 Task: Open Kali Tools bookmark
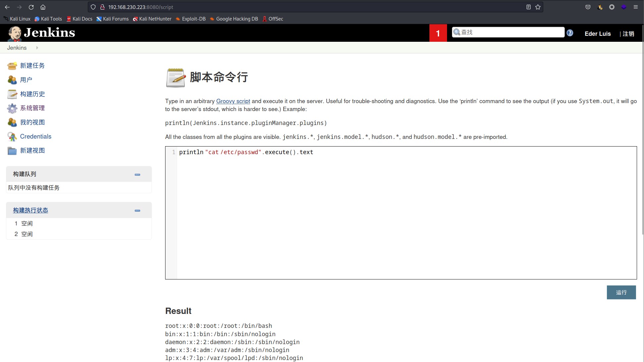[48, 19]
